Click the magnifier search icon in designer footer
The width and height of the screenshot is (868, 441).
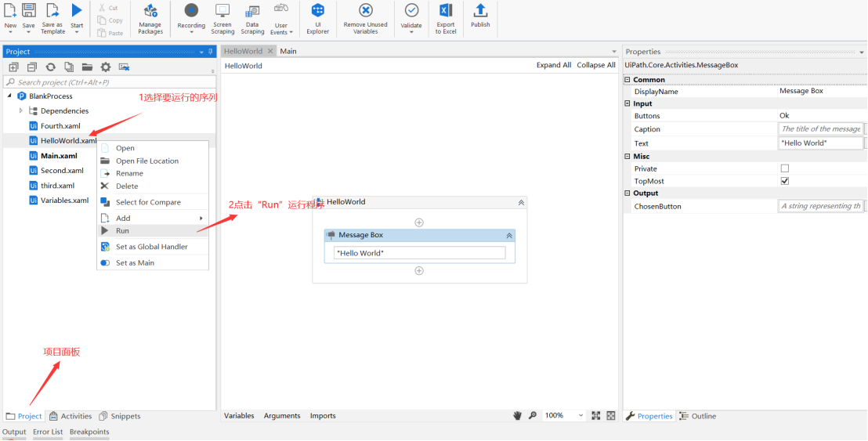533,416
